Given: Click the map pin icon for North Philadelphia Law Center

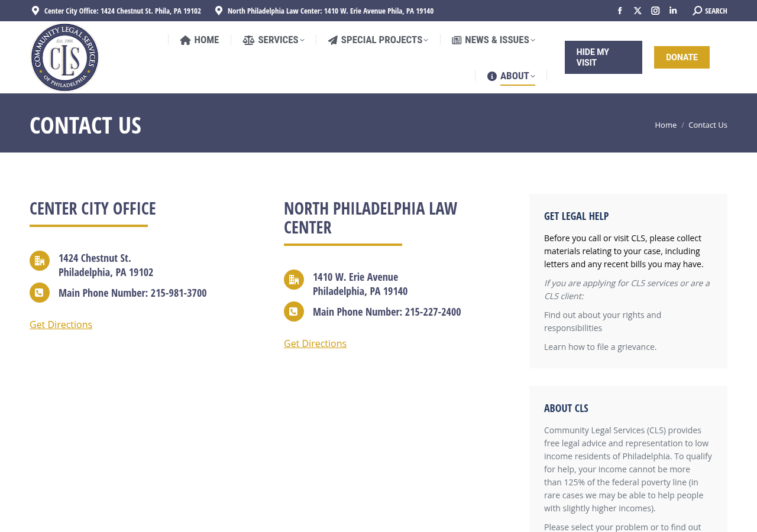Looking at the screenshot, I should click(x=219, y=11).
